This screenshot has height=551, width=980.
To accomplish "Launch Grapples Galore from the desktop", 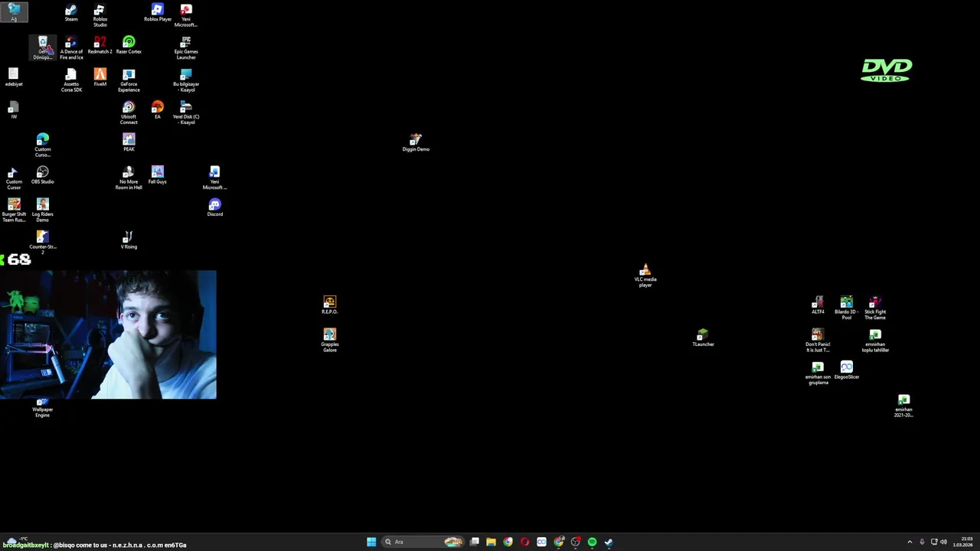I will [x=330, y=341].
